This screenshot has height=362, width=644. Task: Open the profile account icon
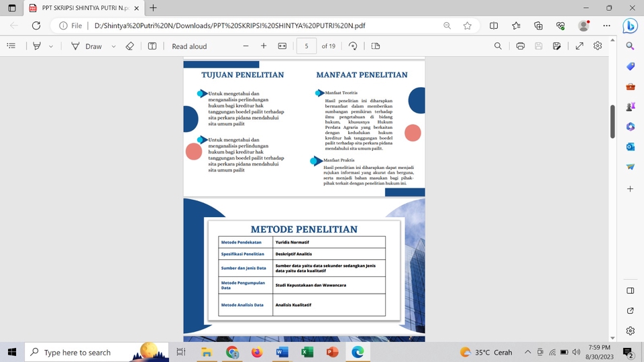(x=584, y=25)
